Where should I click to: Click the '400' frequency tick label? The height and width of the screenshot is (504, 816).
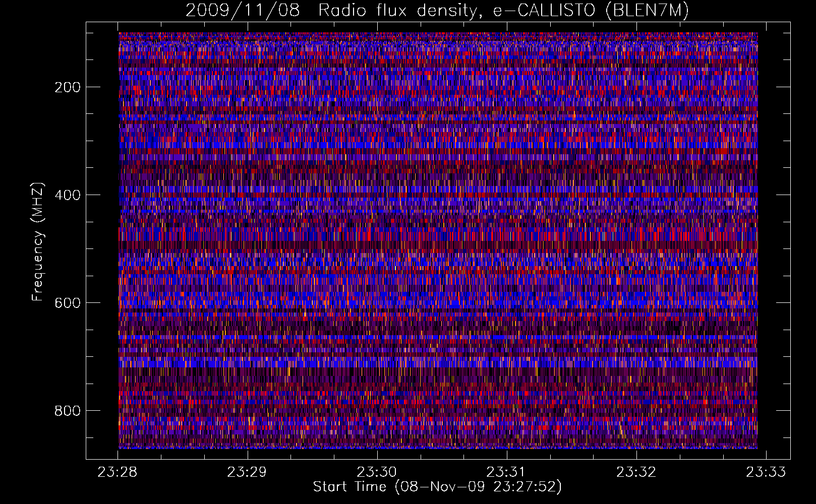pos(68,195)
